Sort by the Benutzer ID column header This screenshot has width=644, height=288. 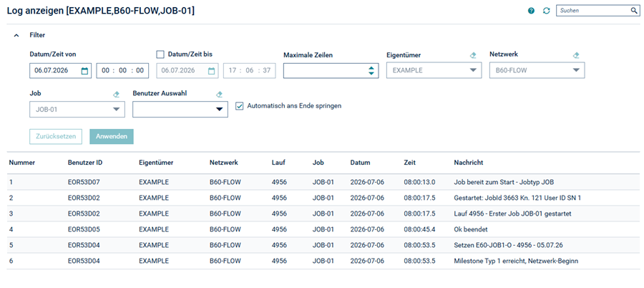click(85, 163)
